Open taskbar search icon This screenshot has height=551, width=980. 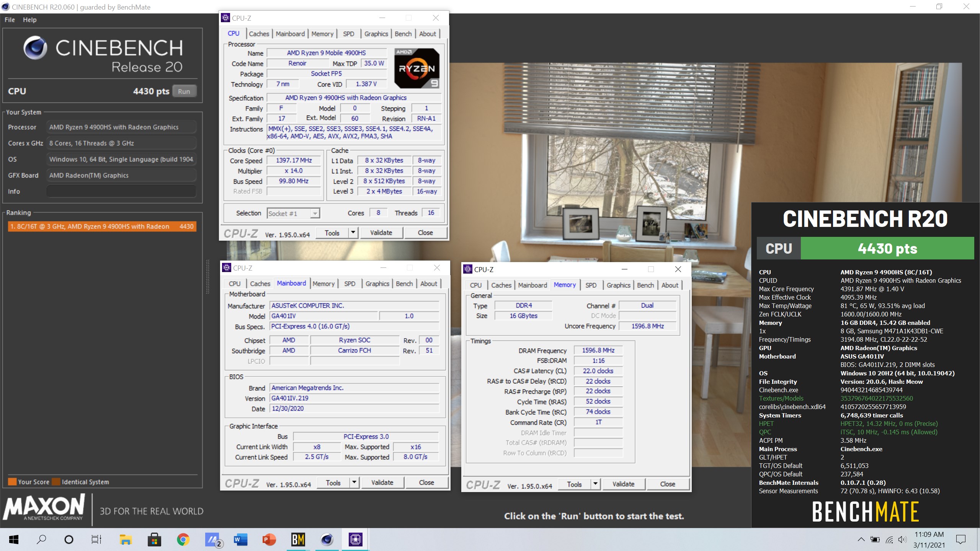pyautogui.click(x=41, y=540)
